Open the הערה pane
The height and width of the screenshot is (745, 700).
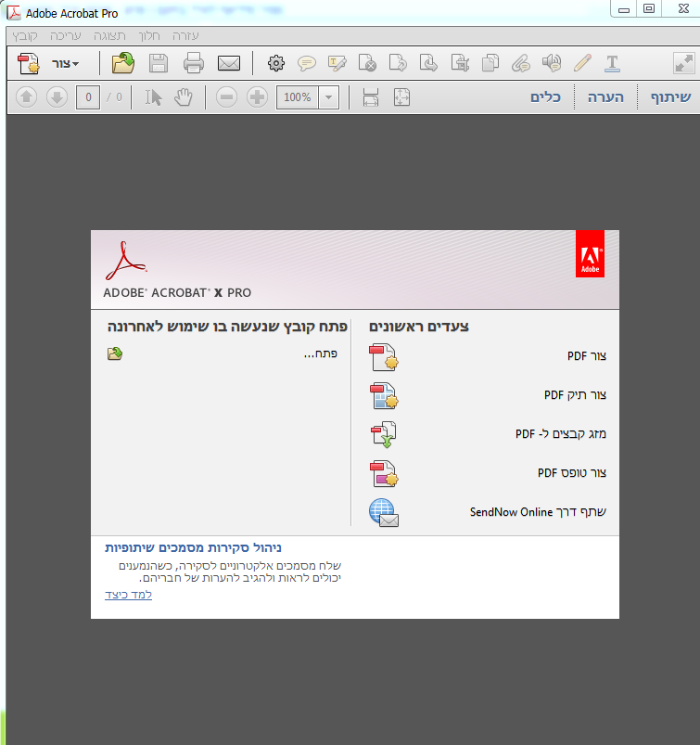[x=605, y=97]
